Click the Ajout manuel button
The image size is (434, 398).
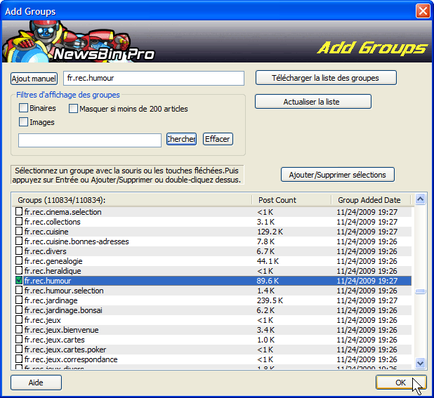click(x=34, y=79)
